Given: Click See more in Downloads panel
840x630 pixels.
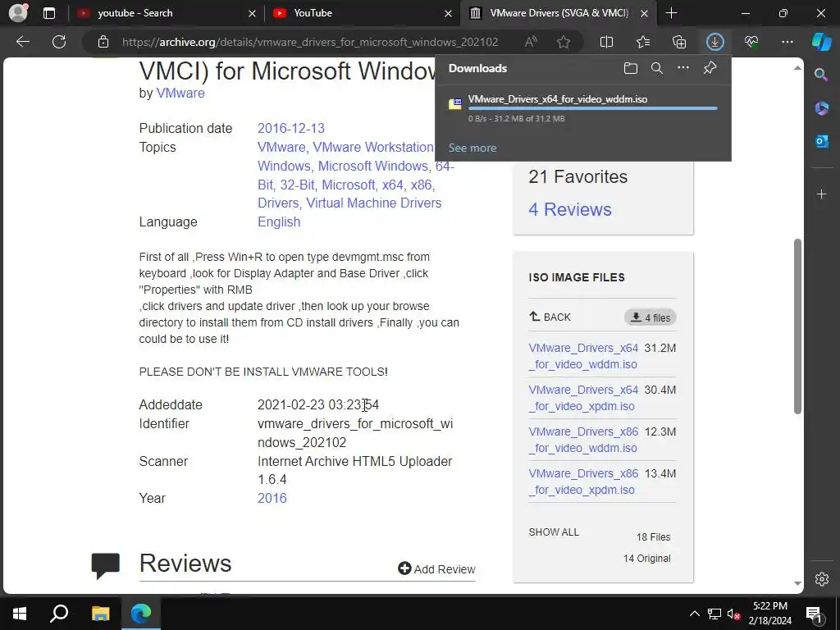Looking at the screenshot, I should [472, 148].
